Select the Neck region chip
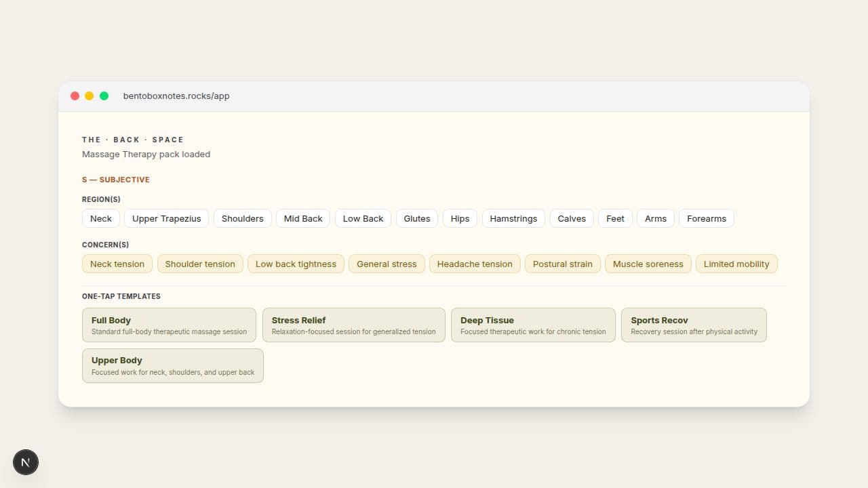Viewport: 868px width, 488px height. 101,218
